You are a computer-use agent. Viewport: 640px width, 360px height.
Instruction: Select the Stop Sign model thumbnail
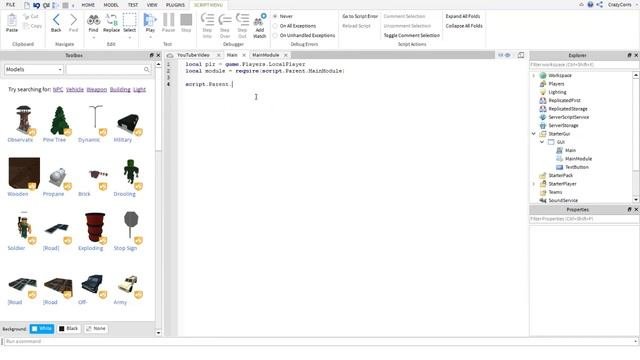point(130,228)
